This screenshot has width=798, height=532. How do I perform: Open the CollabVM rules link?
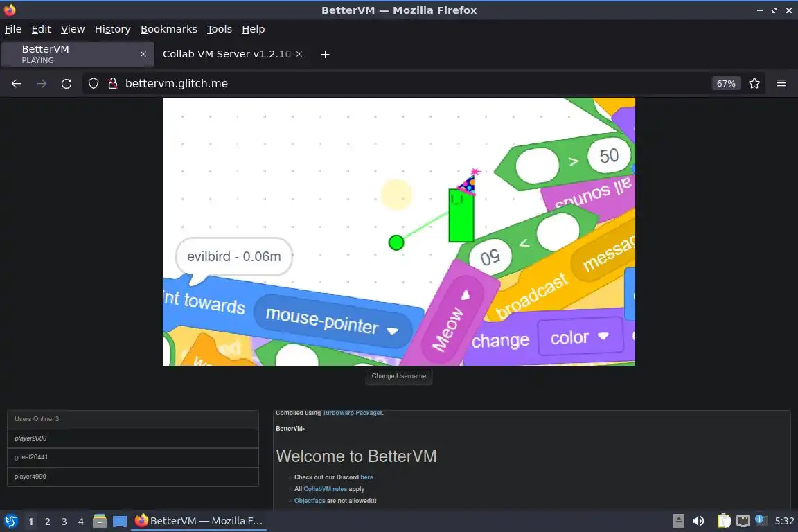pyautogui.click(x=325, y=489)
